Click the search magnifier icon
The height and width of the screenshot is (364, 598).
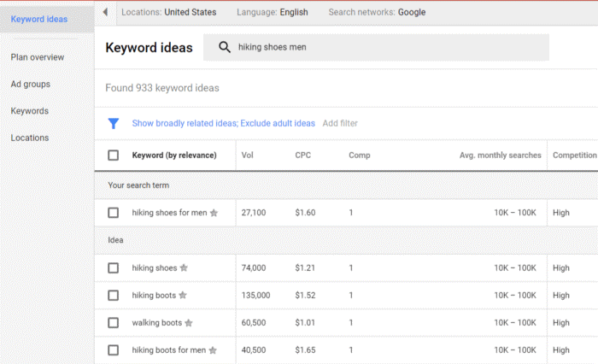click(224, 47)
